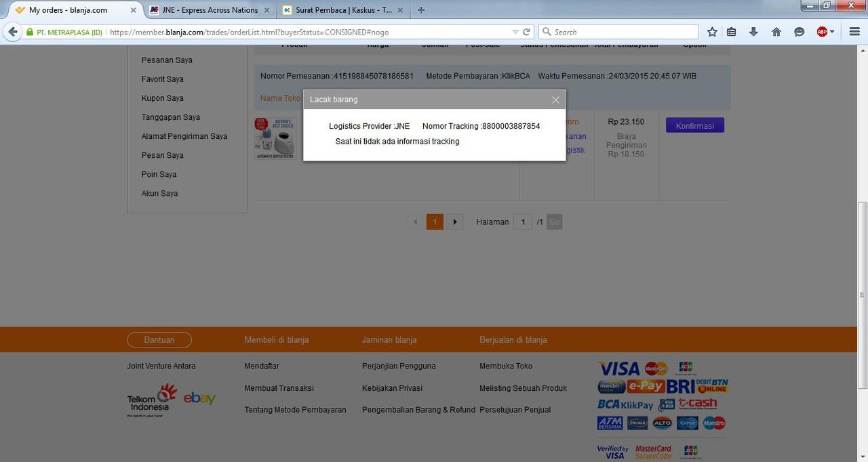Click pagination Go button

click(554, 222)
